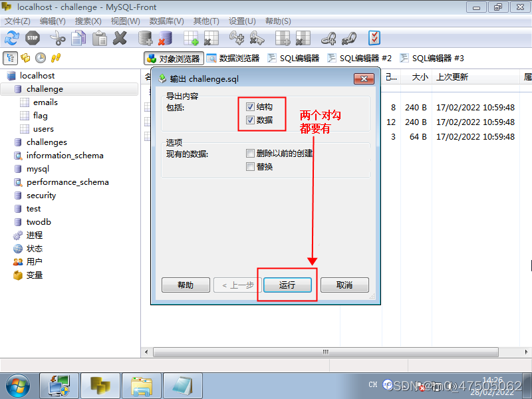Click the yellow footprints panel icon
532x399 pixels.
click(56, 58)
